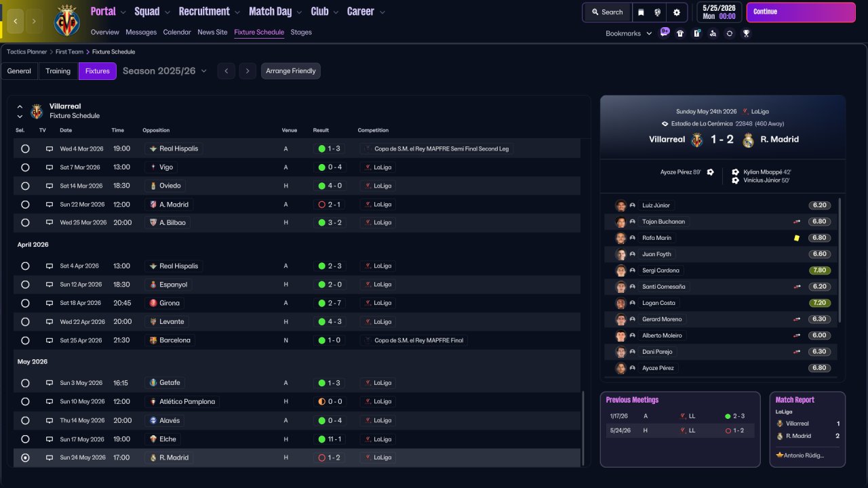Click the circular arrows icon in bookmarks bar
Screen dimensions: 868x488
point(729,33)
